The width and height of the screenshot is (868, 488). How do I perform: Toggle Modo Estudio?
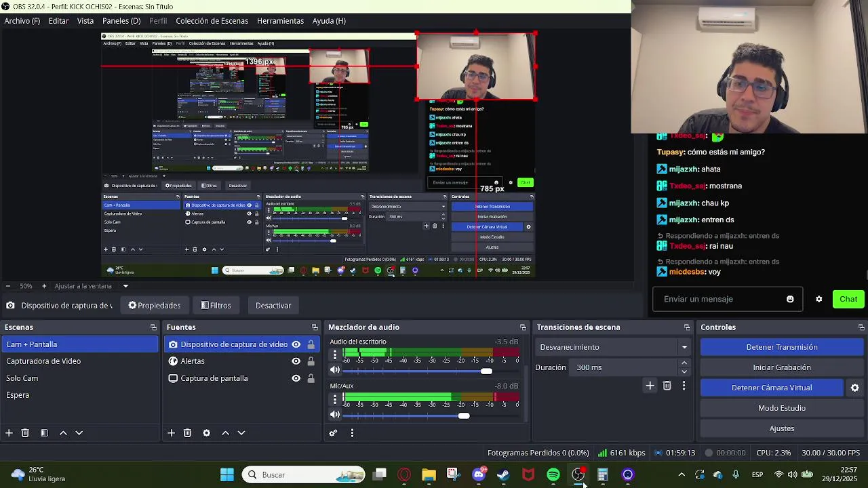[x=782, y=408]
